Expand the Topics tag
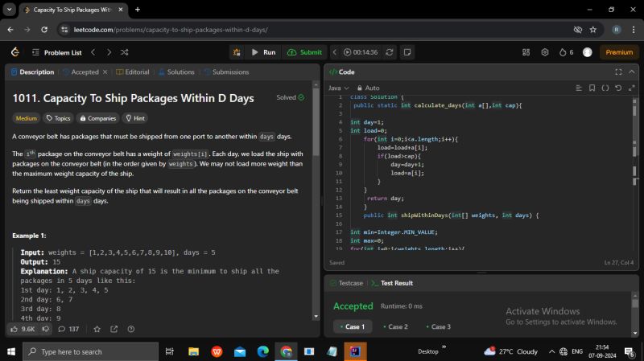Image resolution: width=644 pixels, height=361 pixels. pyautogui.click(x=58, y=118)
